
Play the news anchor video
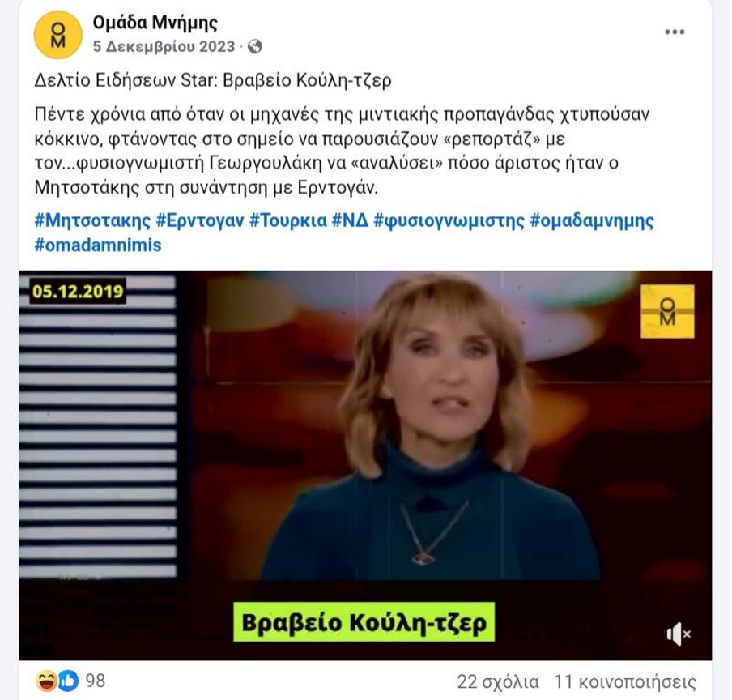[365, 465]
